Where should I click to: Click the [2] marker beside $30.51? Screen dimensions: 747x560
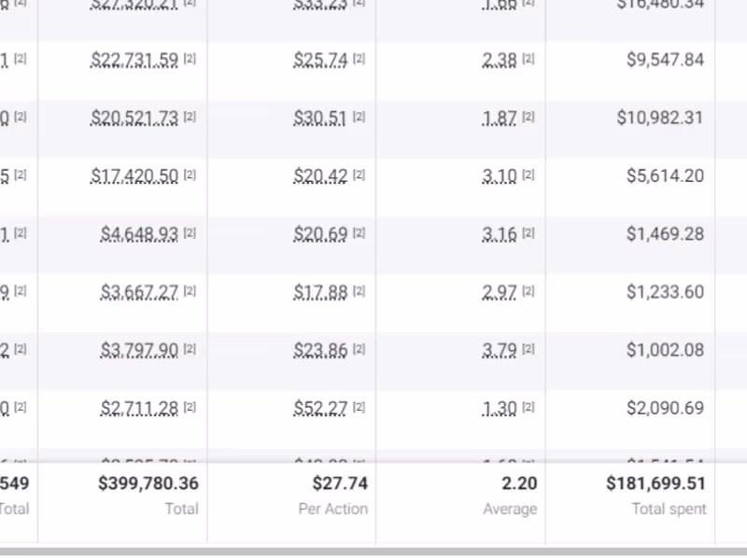click(359, 117)
